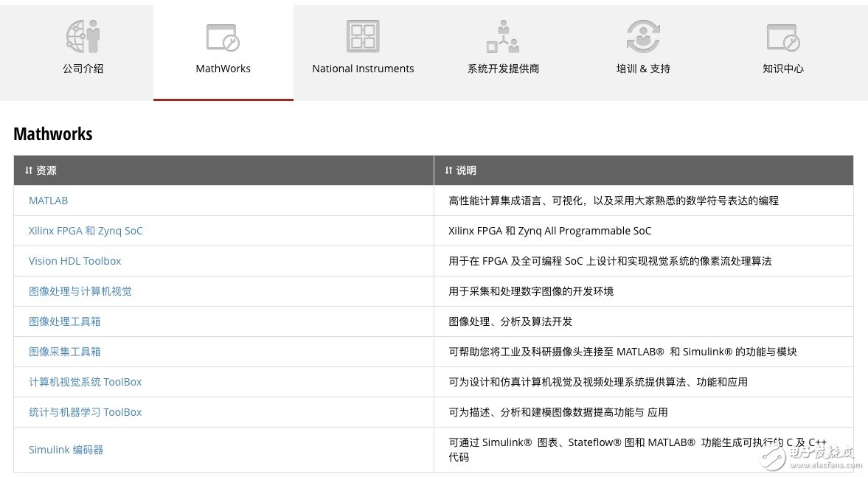868x477 pixels.
Task: Switch to the National Instruments tab label
Action: [x=363, y=69]
